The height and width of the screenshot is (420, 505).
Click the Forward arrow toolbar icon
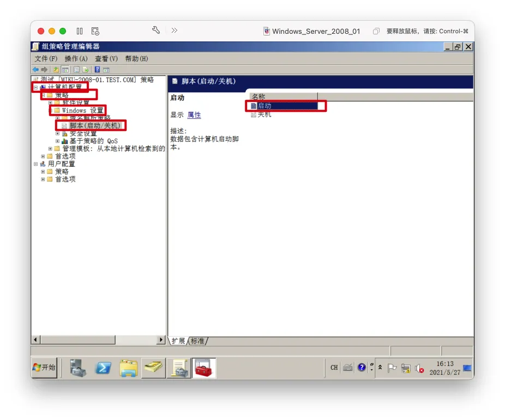[44, 69]
